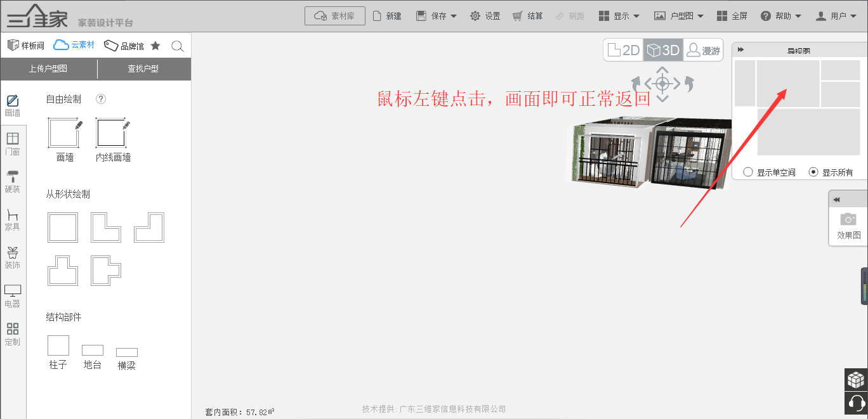The image size is (868, 419).
Task: Select the 显示所有 radio button
Action: 813,172
